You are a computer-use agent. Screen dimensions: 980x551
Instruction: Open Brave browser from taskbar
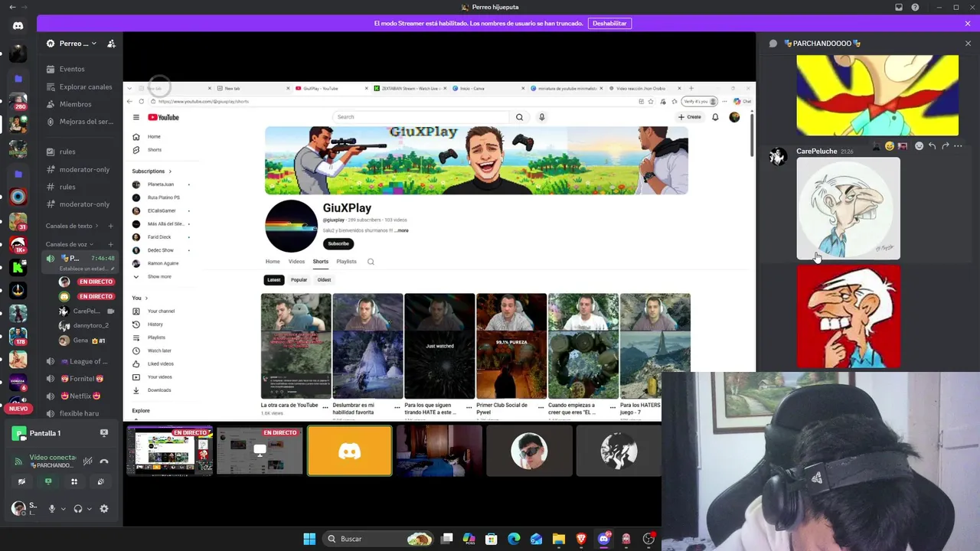coord(581,539)
